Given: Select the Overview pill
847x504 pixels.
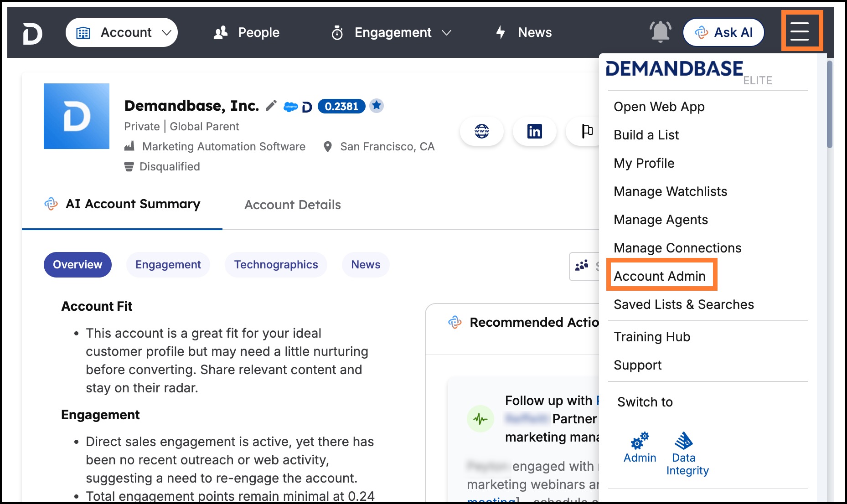Looking at the screenshot, I should 77,265.
